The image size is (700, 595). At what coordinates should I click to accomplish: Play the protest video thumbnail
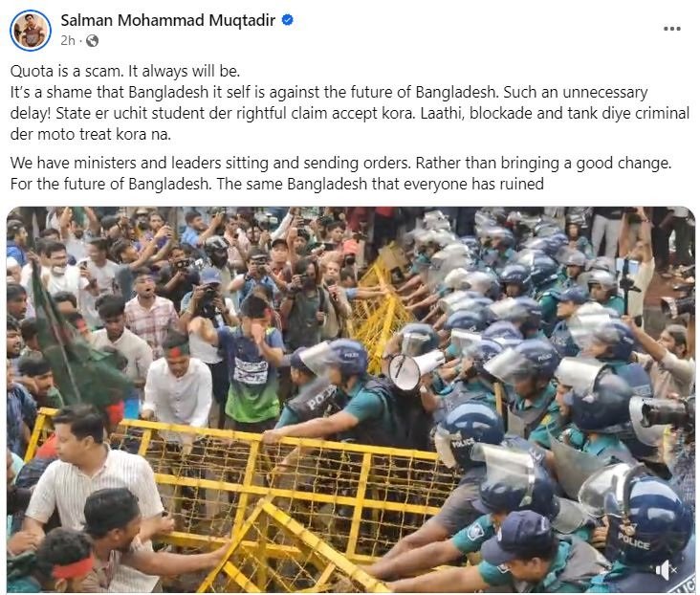[x=351, y=399]
